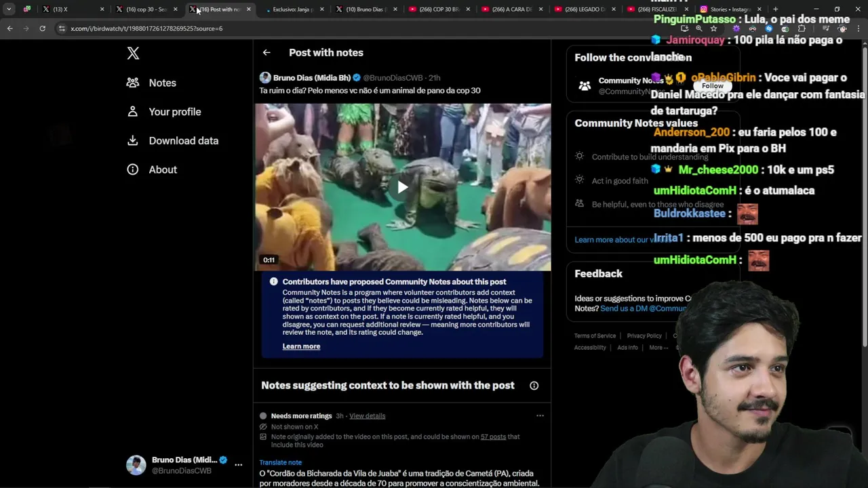The width and height of the screenshot is (868, 488).
Task: Click Translate note
Action: 280,462
